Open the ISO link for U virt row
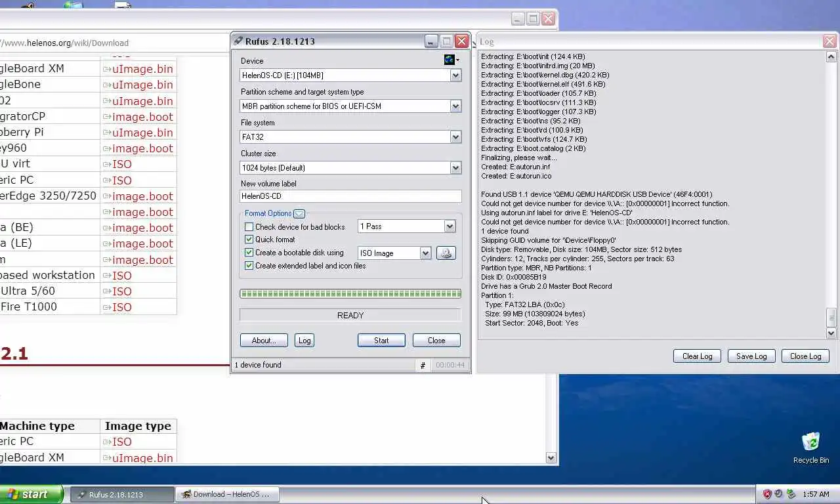 122,164
